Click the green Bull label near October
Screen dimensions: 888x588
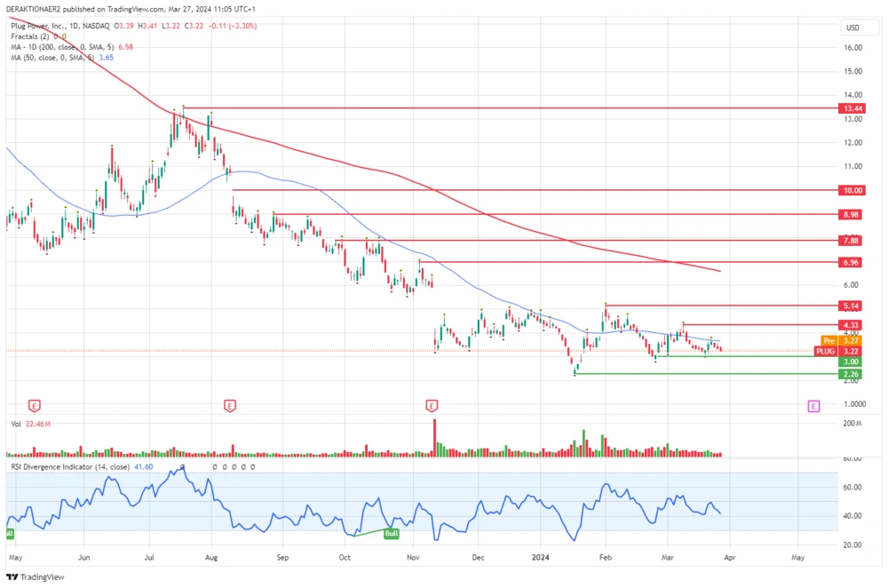click(x=390, y=532)
